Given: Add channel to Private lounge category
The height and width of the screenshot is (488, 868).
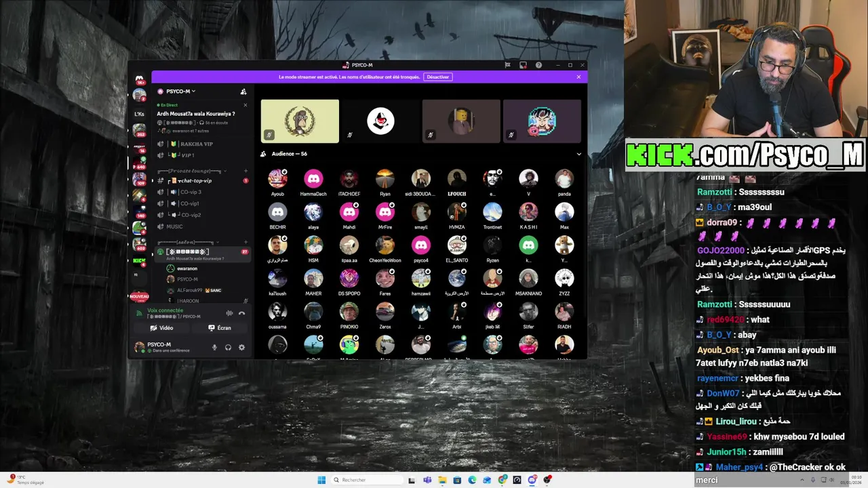Looking at the screenshot, I should click(x=245, y=171).
